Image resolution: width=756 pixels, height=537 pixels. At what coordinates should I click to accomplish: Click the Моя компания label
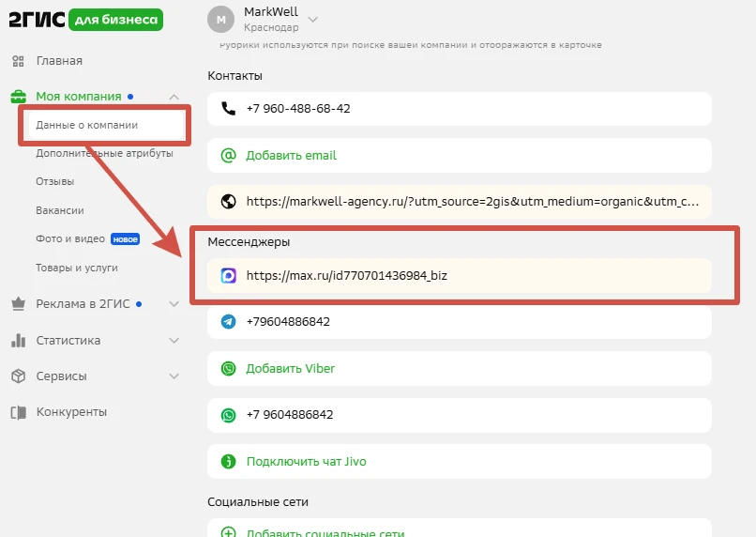coord(79,97)
